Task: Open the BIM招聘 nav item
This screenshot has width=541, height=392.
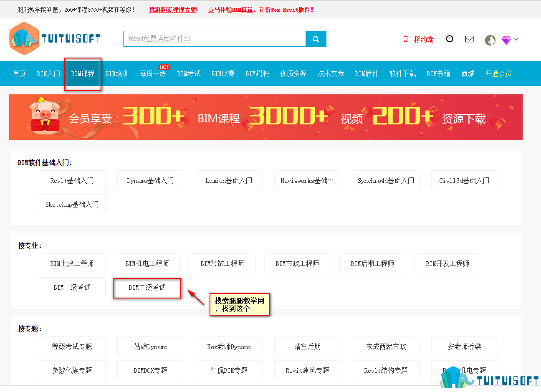Action: tap(257, 73)
